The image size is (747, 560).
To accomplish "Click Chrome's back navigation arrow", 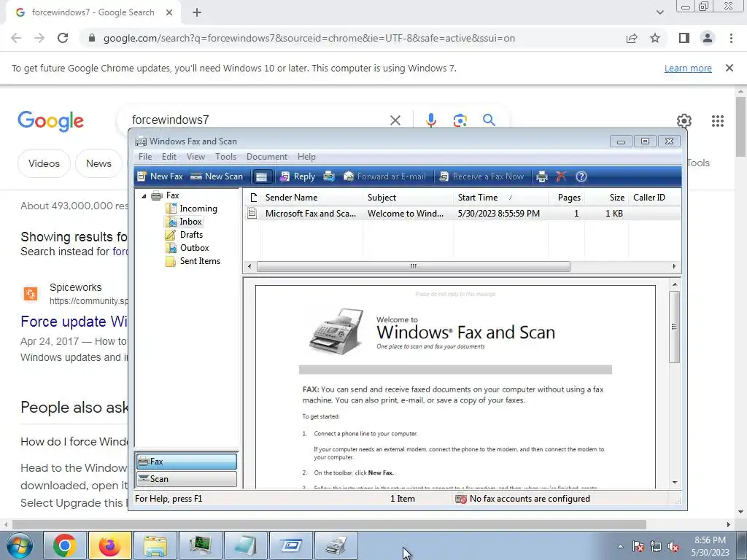I will coord(16,38).
